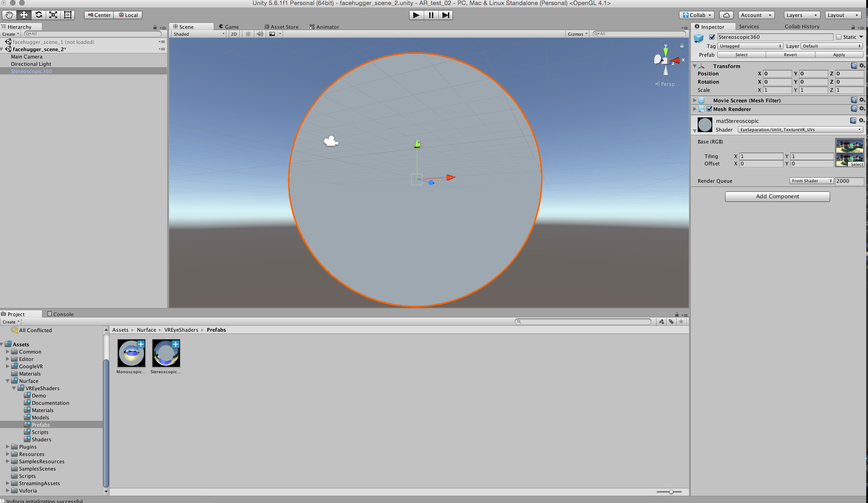Toggle scene view rotation lock
The image size is (868, 503).
[682, 46]
